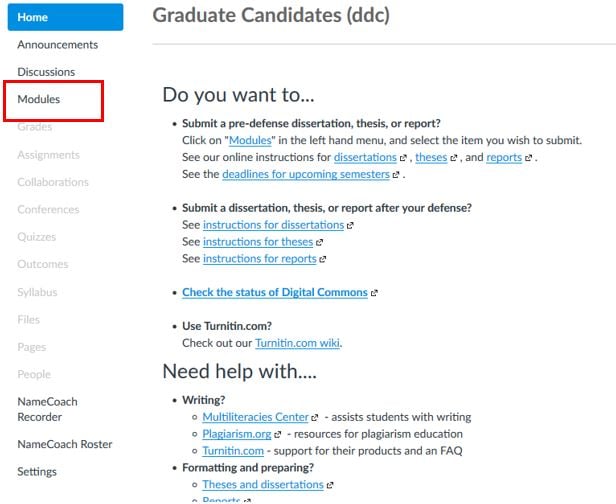
Task: Open course Settings in the sidebar
Action: pyautogui.click(x=37, y=472)
